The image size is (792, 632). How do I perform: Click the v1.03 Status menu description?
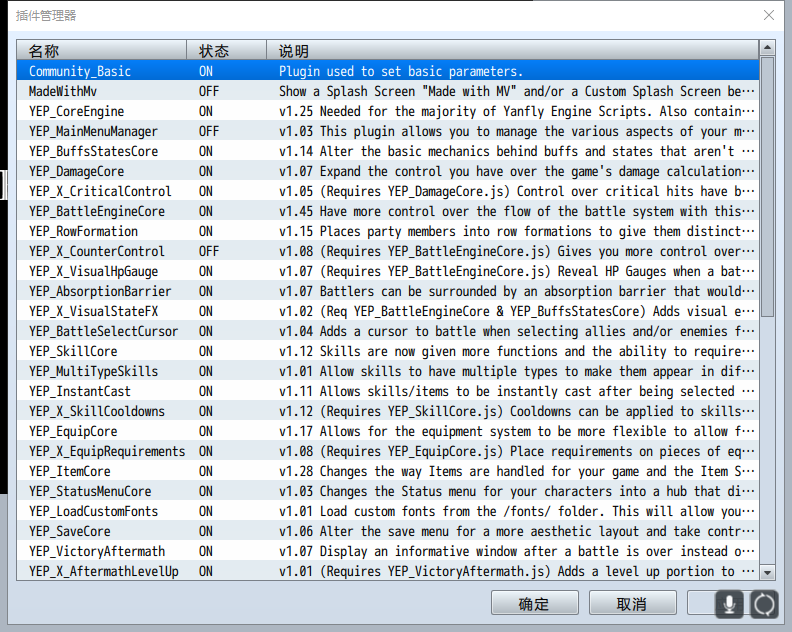517,491
